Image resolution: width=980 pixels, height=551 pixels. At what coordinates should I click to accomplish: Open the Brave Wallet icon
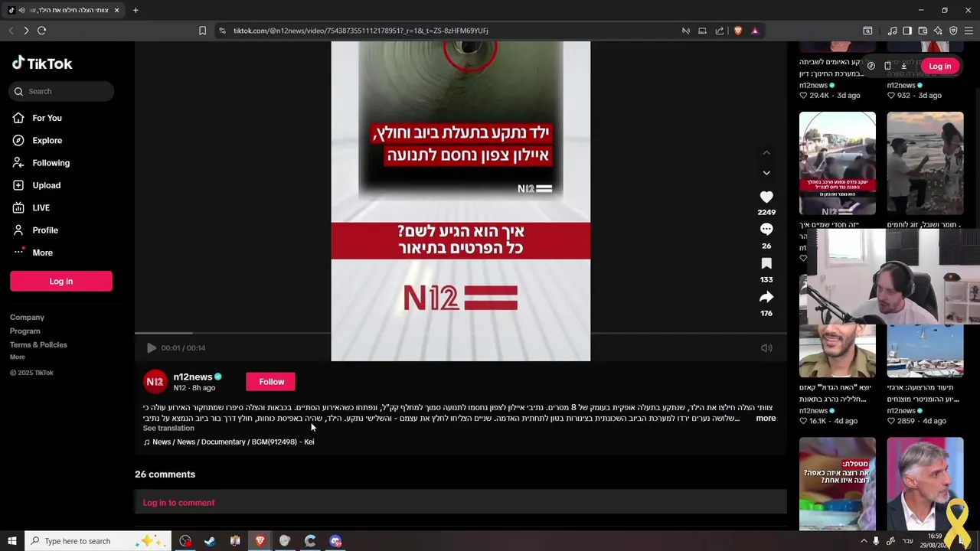(923, 31)
